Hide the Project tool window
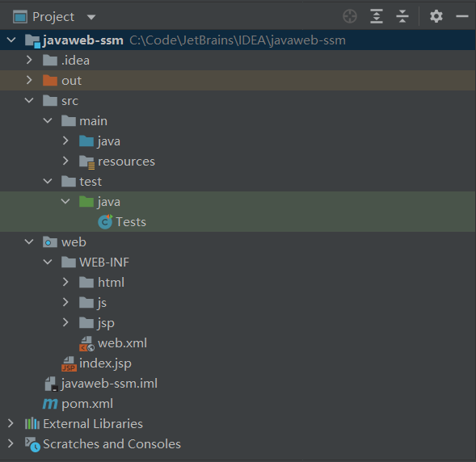Viewport: 476px width, 462px height. (x=462, y=16)
